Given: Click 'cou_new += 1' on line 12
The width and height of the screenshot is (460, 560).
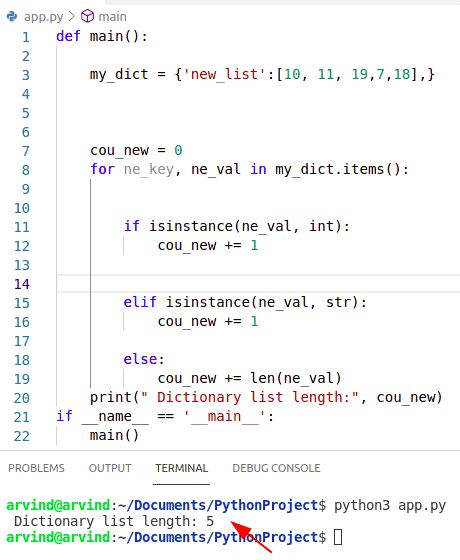Looking at the screenshot, I should 208,245.
